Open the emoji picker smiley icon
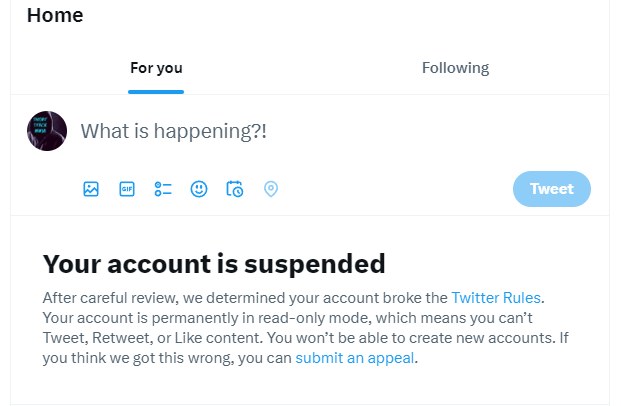 [x=199, y=189]
